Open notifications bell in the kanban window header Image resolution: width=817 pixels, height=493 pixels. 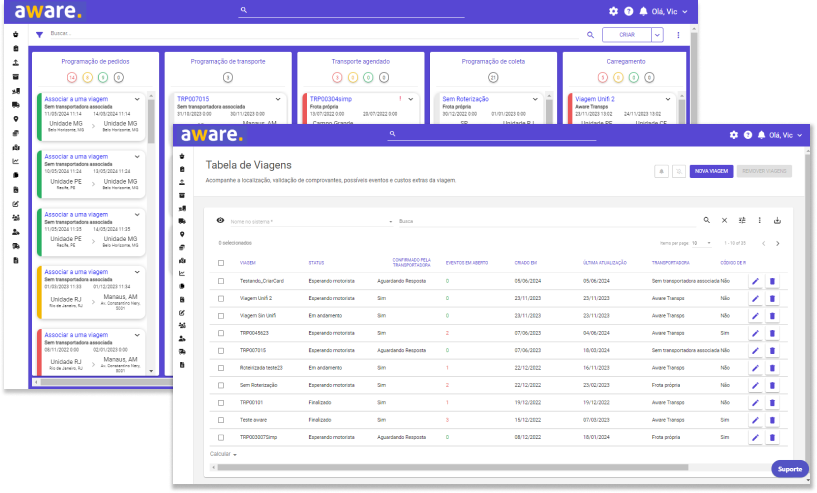(643, 11)
